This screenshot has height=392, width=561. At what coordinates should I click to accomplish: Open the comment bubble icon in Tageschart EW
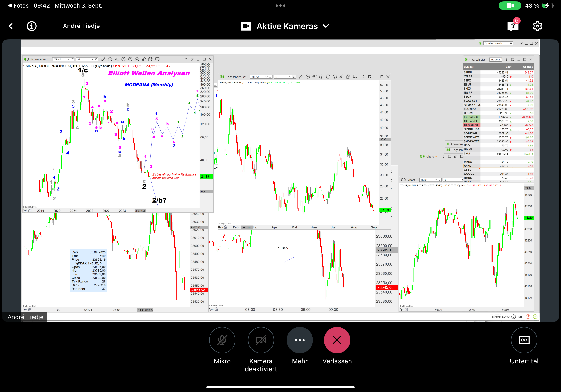pyautogui.click(x=355, y=77)
